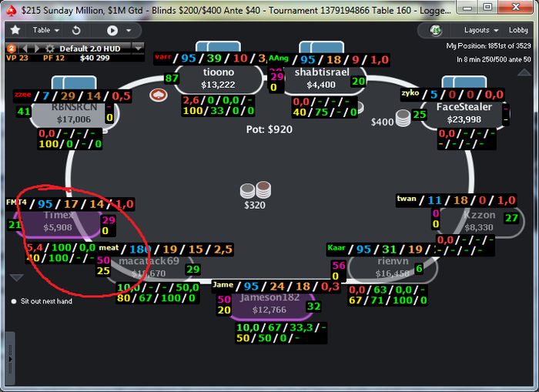Click 'My Position: 1851st of 3529' text
The image size is (539, 392).
[488, 45]
